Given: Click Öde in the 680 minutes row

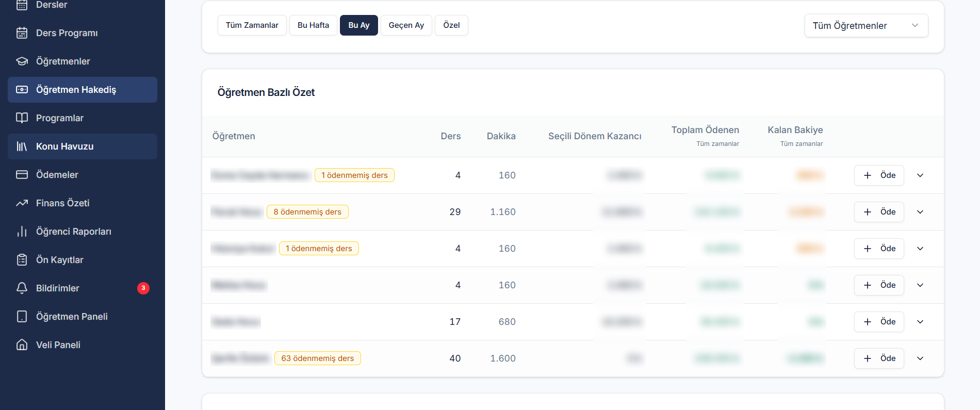Looking at the screenshot, I should point(879,322).
